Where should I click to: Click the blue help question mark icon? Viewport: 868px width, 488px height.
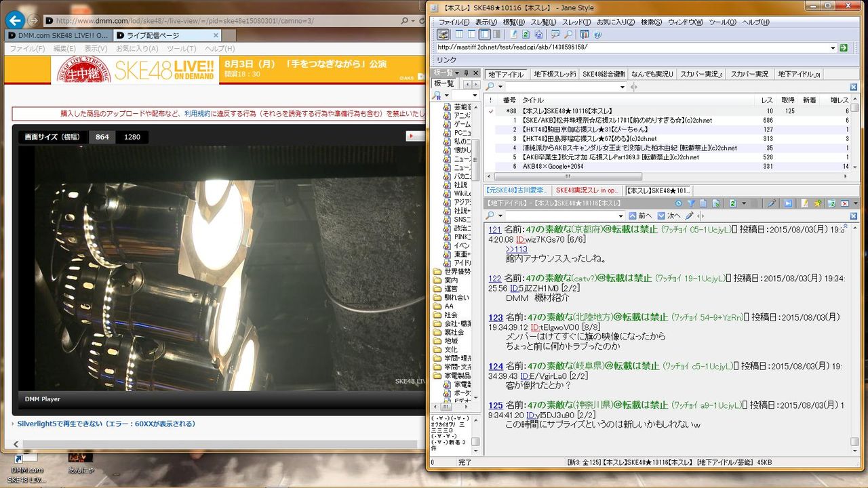[597, 34]
